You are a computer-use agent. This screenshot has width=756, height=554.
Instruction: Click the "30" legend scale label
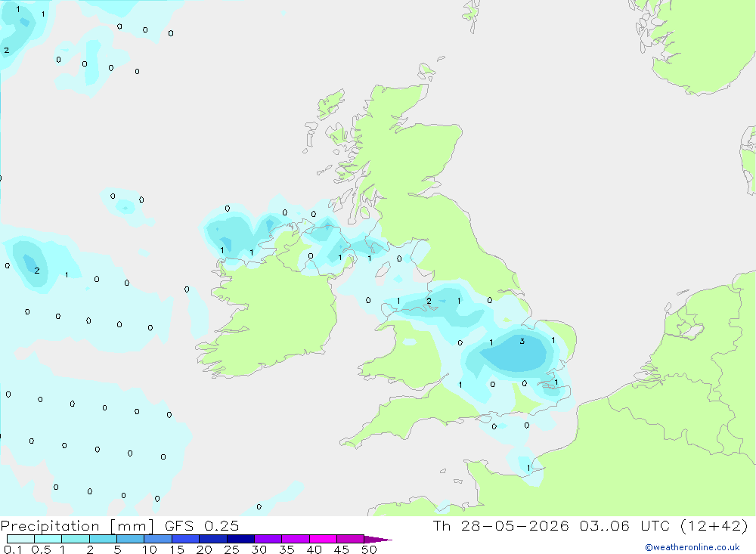pyautogui.click(x=259, y=549)
